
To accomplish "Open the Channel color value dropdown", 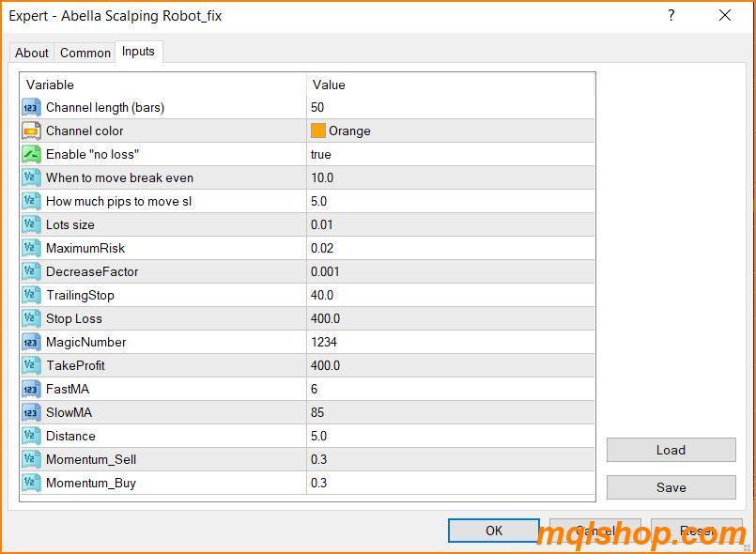I will click(451, 131).
